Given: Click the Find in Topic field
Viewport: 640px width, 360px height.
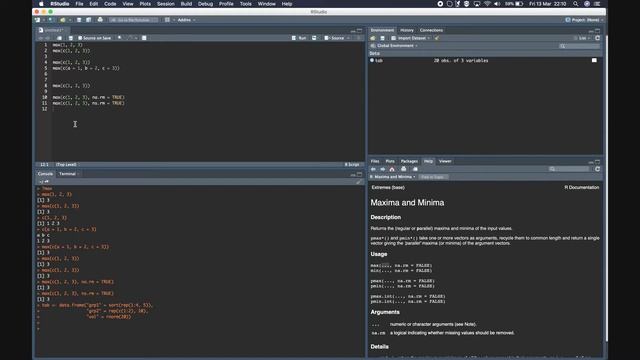Looking at the screenshot, I should click(433, 177).
